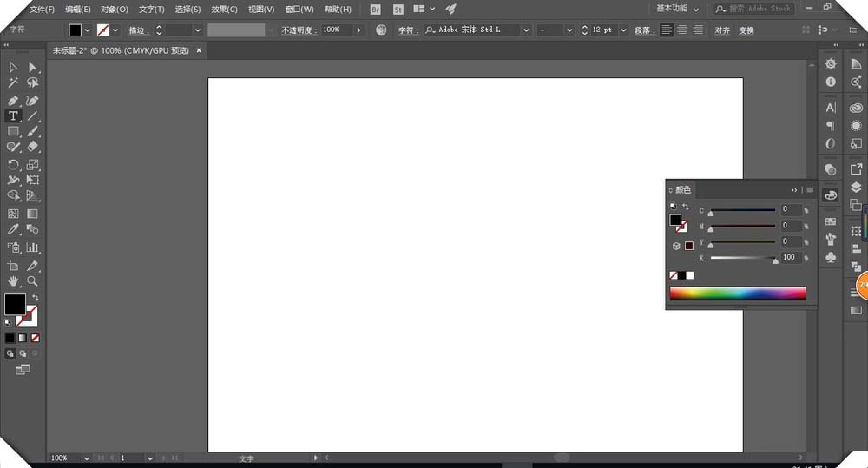Open the font size dropdown

tap(623, 30)
